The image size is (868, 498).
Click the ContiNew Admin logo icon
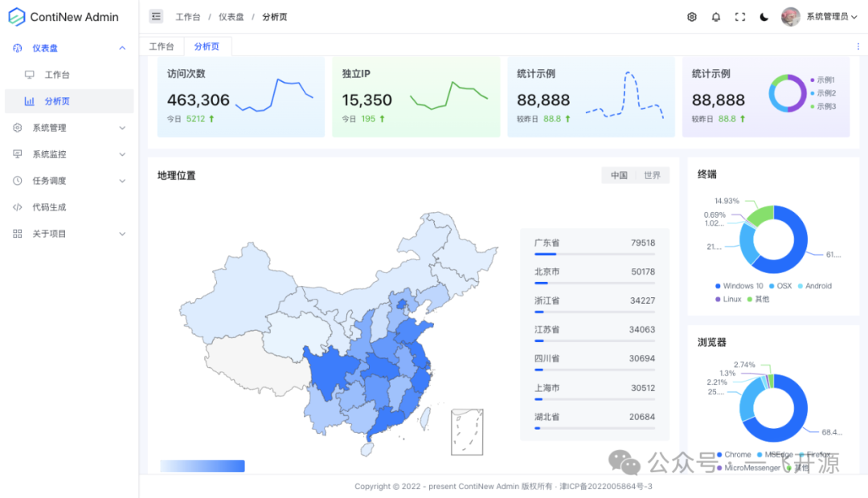coord(18,16)
